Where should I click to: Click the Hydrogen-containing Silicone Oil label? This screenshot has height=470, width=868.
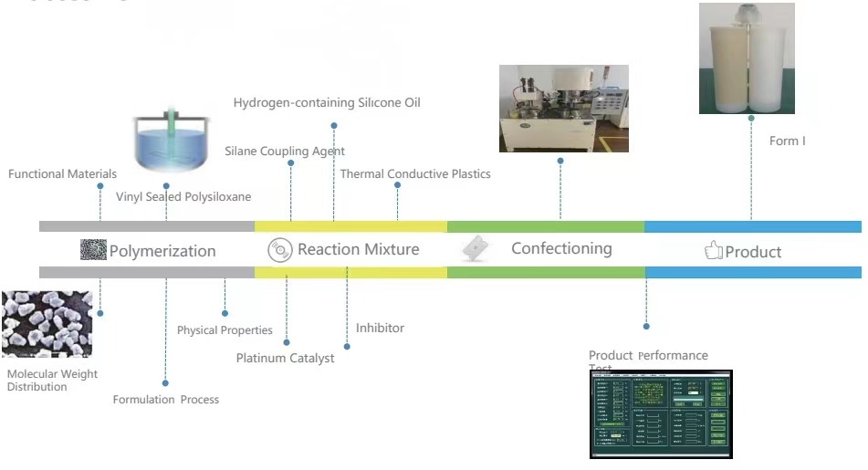(x=327, y=103)
